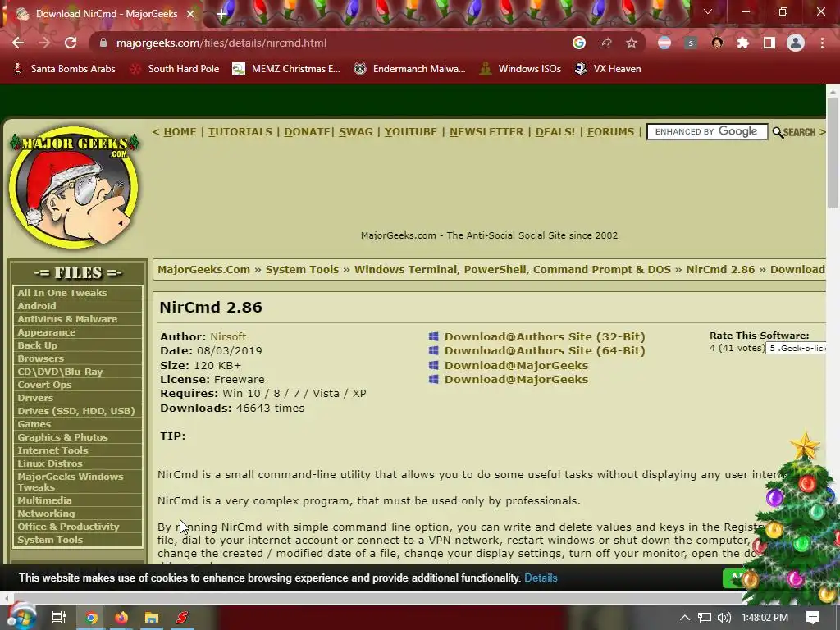Toggle browser side panel icon
This screenshot has height=630, width=840.
769,43
